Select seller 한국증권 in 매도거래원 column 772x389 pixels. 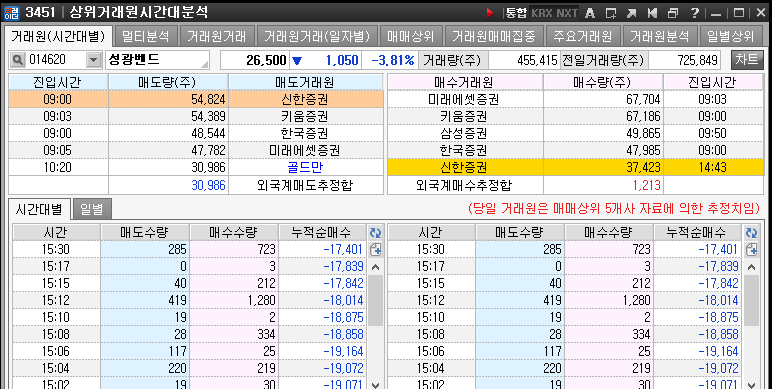[x=306, y=133]
